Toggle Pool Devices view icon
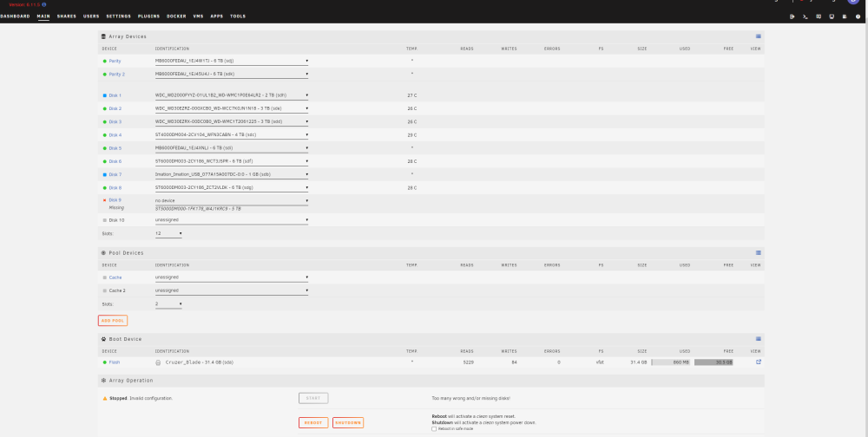 pyautogui.click(x=759, y=253)
